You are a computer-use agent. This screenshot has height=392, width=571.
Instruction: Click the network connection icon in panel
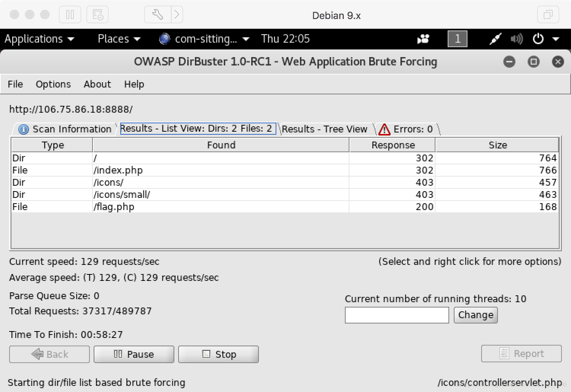pyautogui.click(x=495, y=39)
